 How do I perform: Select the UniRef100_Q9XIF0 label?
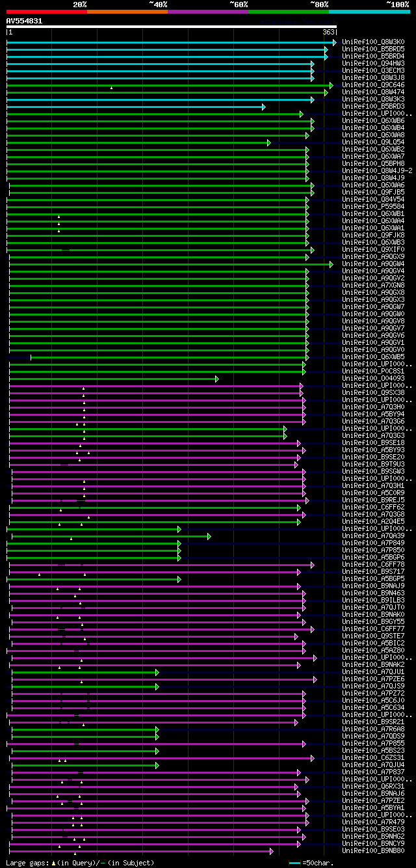(x=374, y=249)
